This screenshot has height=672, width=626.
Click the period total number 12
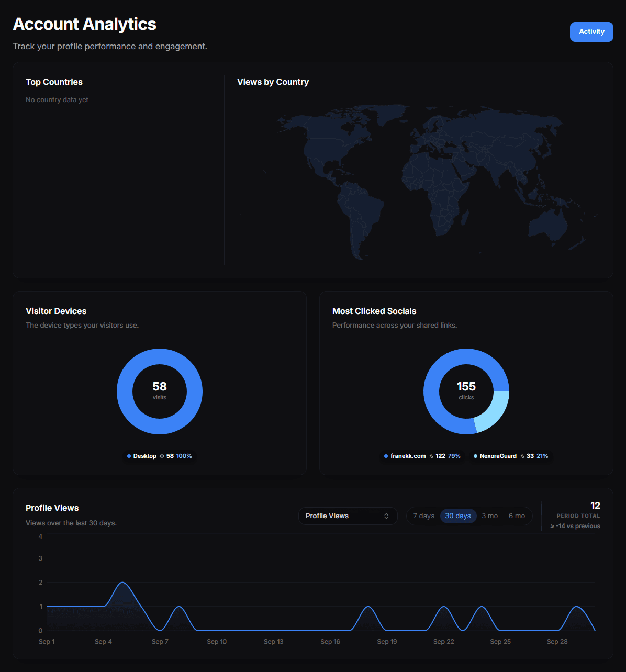pos(595,506)
